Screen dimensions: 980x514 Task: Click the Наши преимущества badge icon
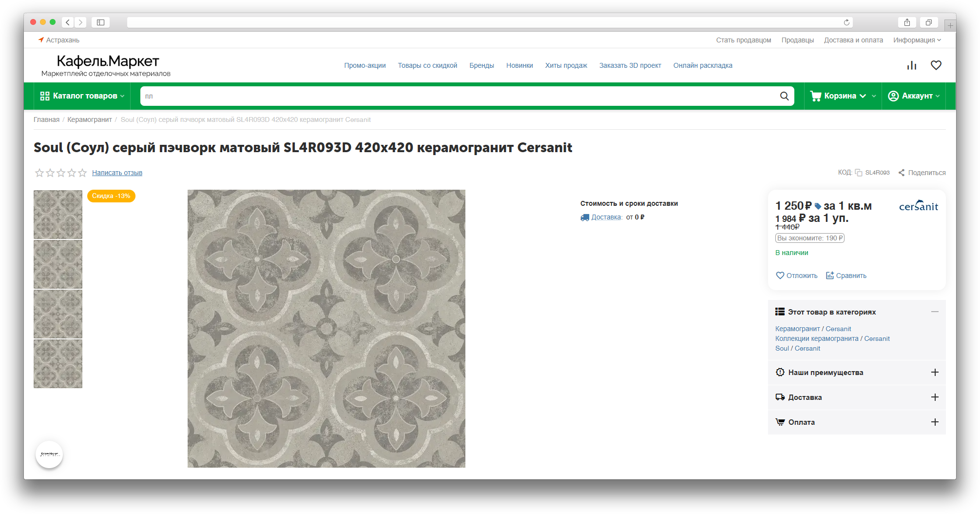coord(780,372)
